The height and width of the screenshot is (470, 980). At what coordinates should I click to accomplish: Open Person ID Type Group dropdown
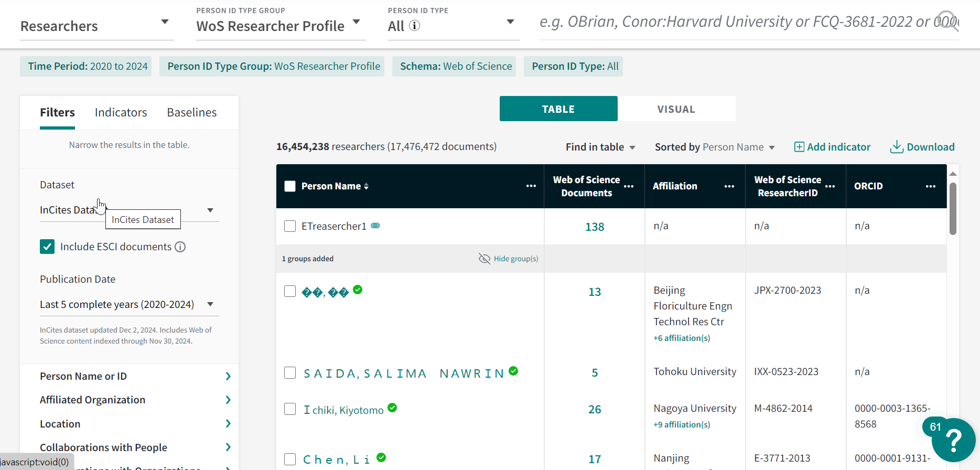tap(281, 26)
